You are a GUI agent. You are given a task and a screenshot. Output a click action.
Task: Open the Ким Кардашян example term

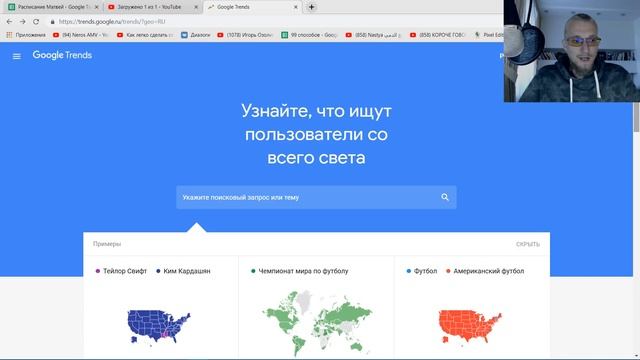click(x=187, y=271)
